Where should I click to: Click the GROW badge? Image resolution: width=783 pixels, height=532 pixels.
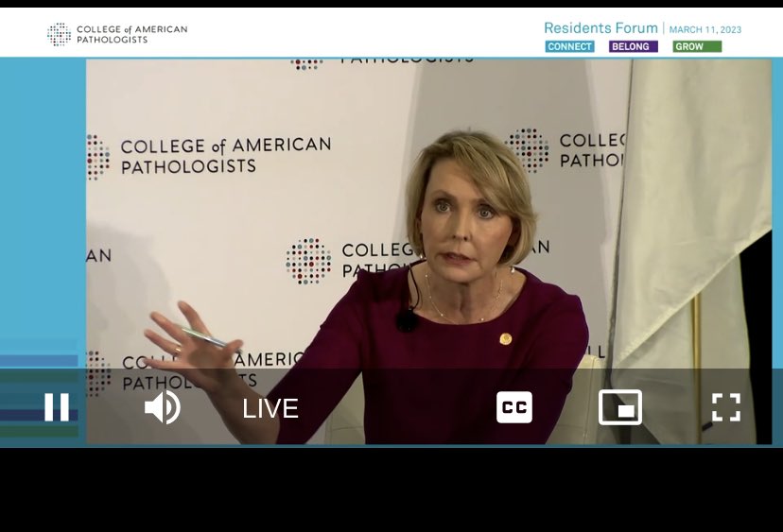(697, 46)
